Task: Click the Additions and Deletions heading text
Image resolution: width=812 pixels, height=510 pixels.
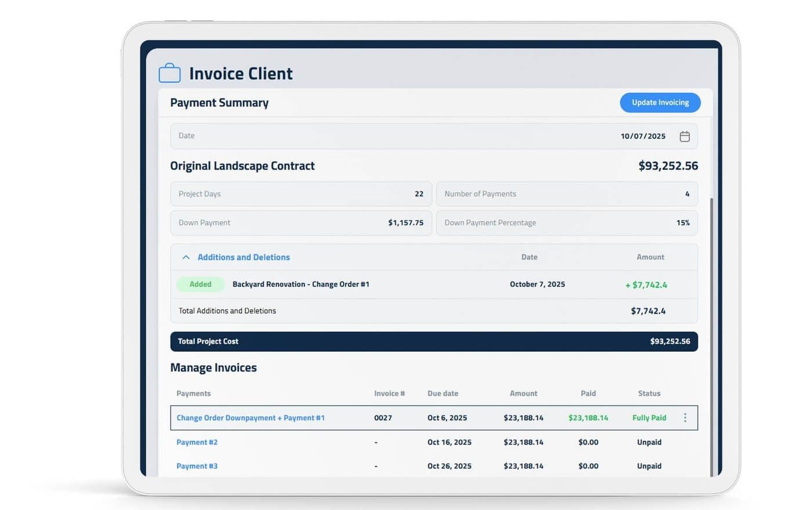Action: point(244,257)
